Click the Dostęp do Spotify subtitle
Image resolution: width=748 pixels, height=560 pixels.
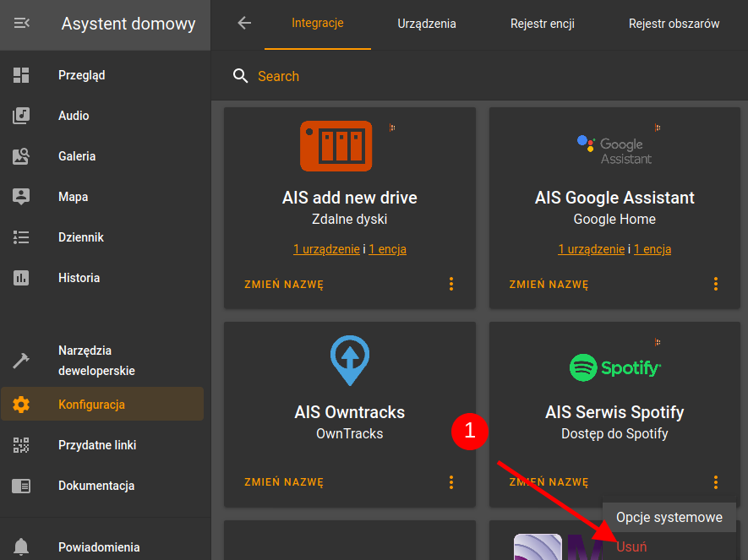click(x=614, y=433)
